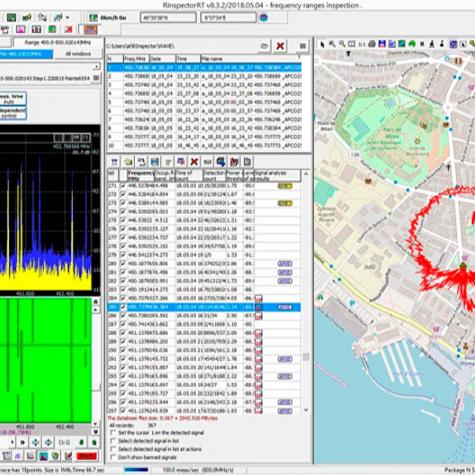Select file list row number 10
Screen dimensions: 475x475
(x=204, y=146)
